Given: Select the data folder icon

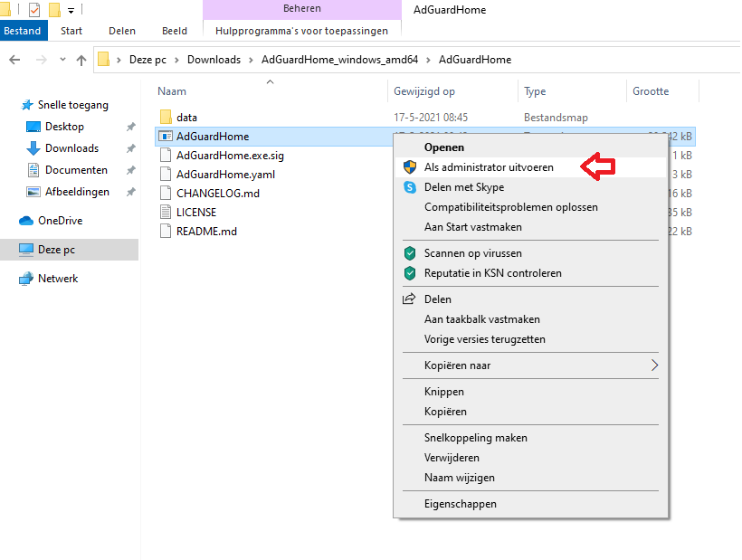Looking at the screenshot, I should [x=166, y=117].
